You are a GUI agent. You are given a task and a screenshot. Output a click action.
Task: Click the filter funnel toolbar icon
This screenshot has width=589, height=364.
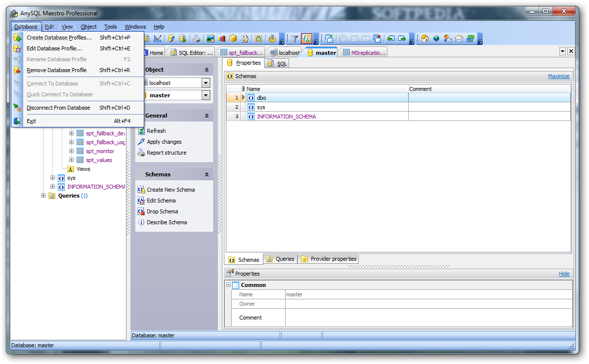(295, 39)
